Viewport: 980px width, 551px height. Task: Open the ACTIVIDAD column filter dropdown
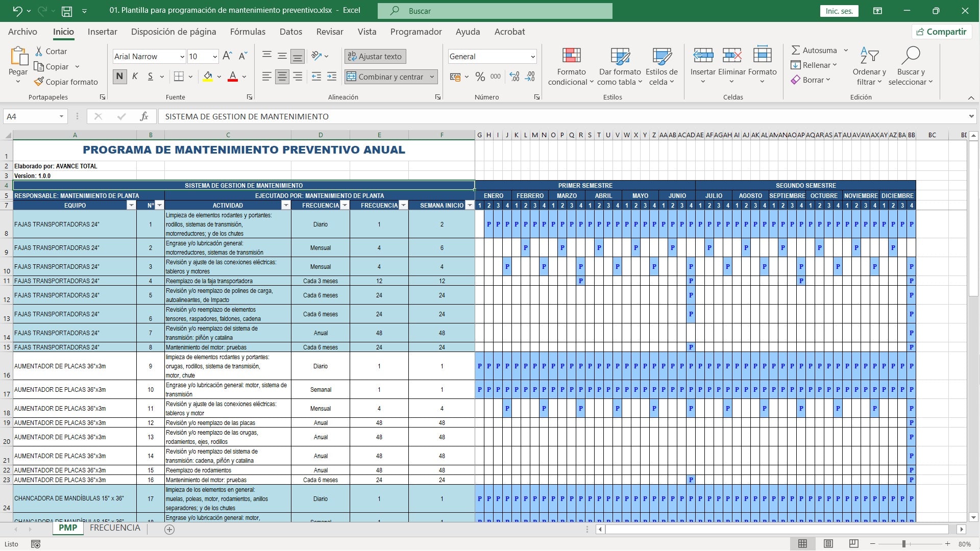(x=286, y=205)
